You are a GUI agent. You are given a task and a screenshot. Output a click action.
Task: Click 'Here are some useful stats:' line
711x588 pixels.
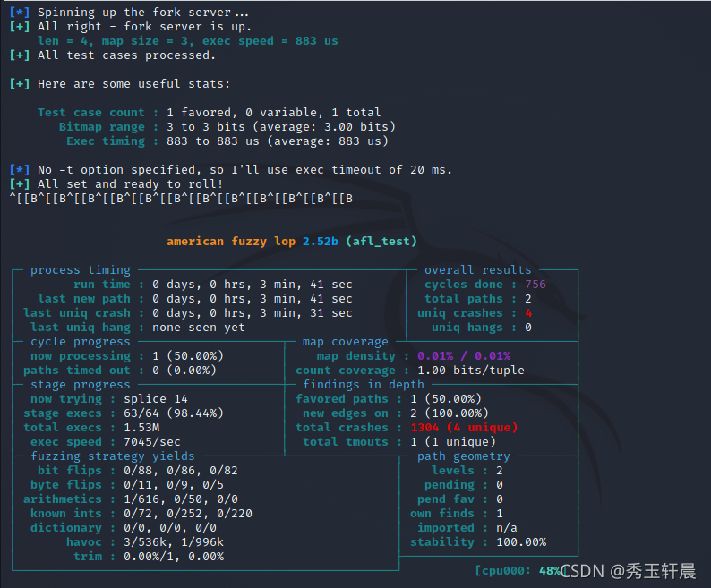(x=119, y=84)
